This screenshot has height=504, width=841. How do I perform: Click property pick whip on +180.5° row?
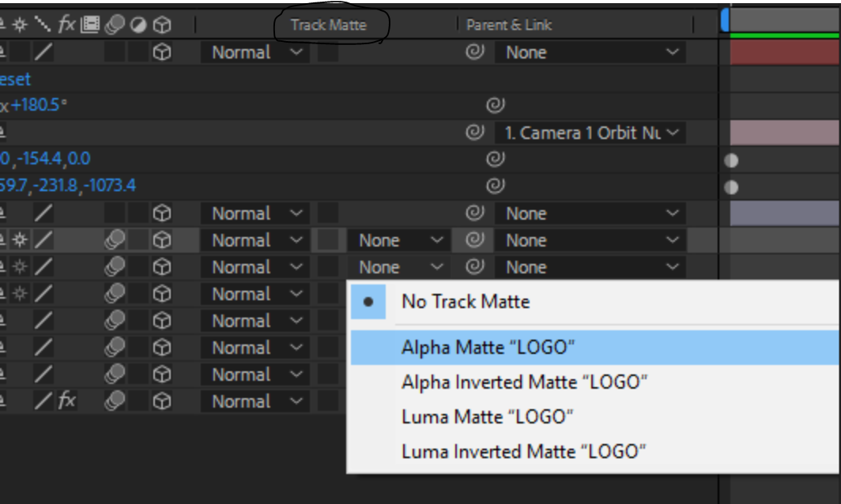495,105
